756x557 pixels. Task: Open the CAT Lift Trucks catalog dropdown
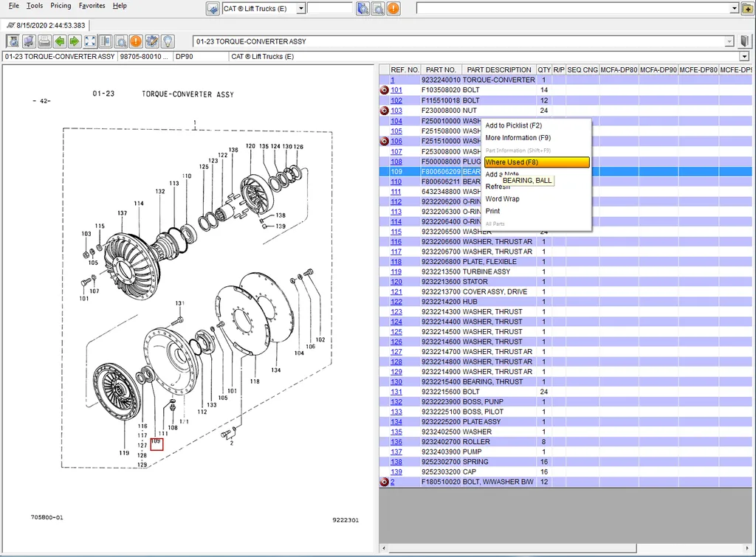(x=301, y=9)
